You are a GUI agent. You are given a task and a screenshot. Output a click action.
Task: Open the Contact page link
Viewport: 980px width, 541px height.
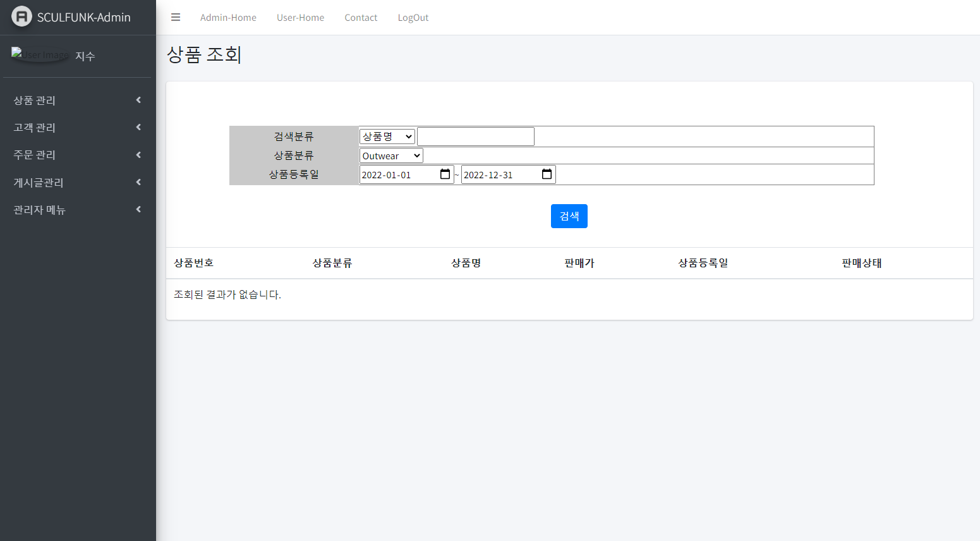(x=361, y=18)
